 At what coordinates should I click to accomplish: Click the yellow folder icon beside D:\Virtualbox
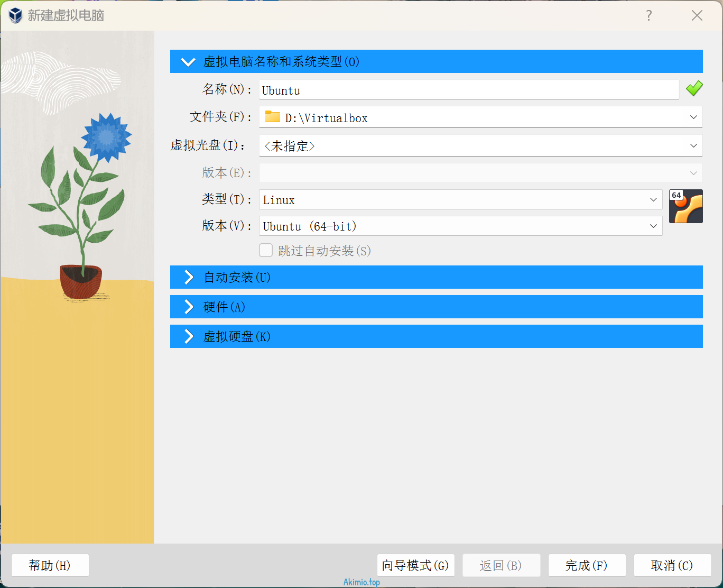(x=273, y=117)
